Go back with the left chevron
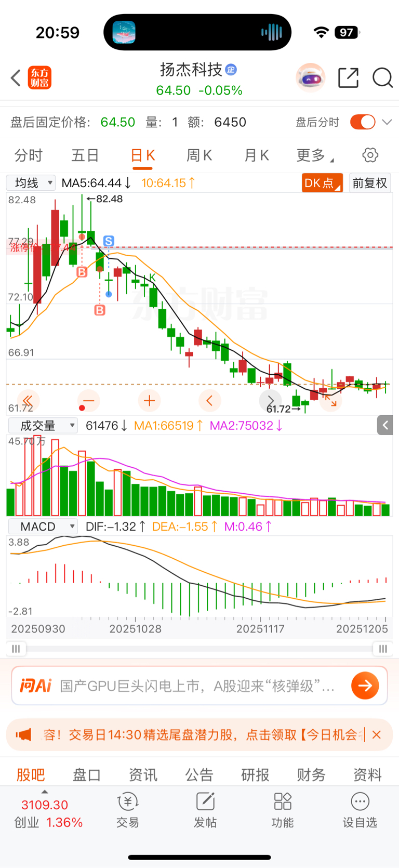 pos(16,78)
